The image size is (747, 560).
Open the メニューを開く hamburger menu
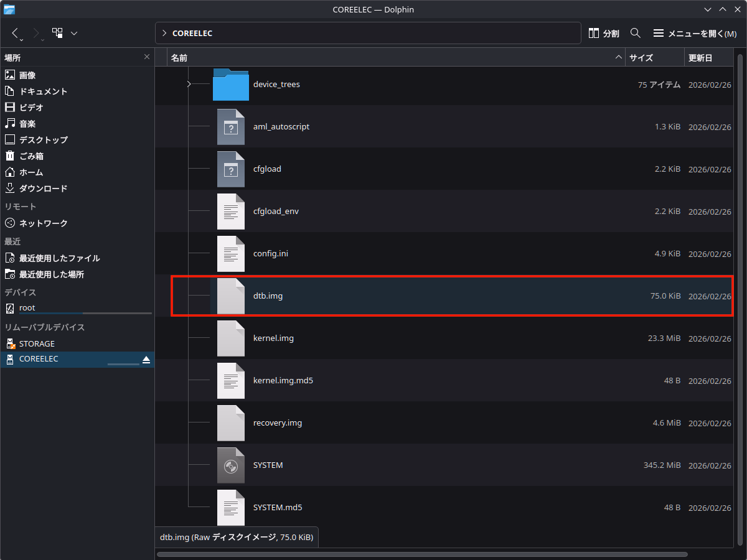tap(695, 33)
